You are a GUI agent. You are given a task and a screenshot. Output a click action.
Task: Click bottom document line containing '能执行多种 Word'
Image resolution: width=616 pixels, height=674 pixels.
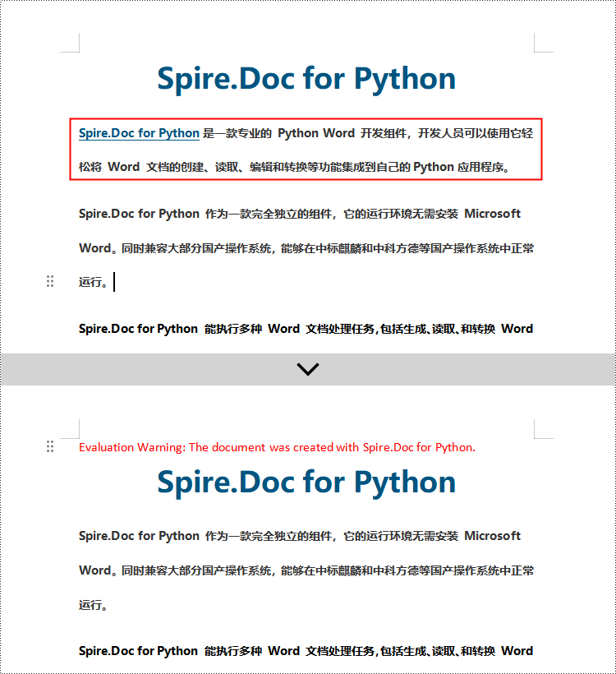[306, 651]
